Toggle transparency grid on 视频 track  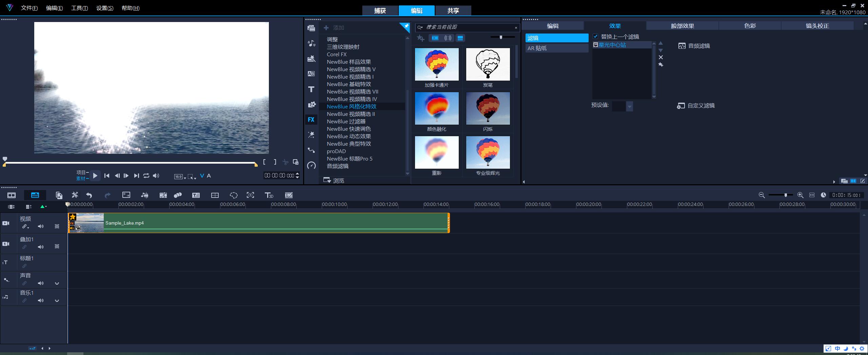click(x=57, y=226)
